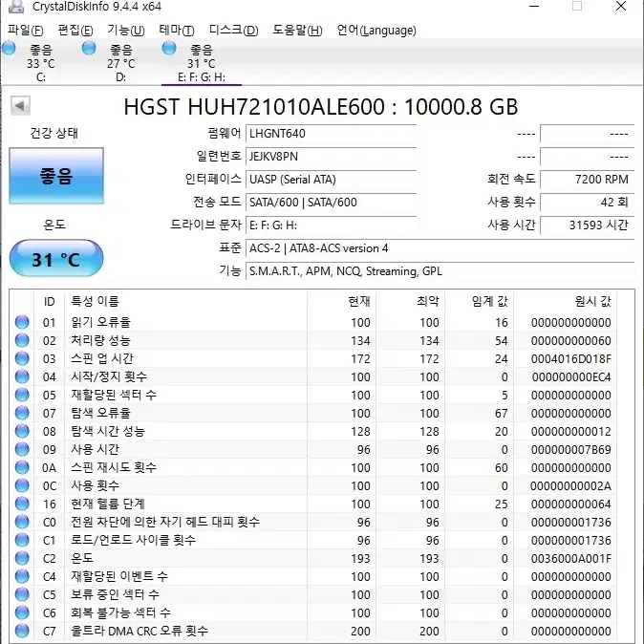Click the CrystalDiskInfo app icon in title bar
This screenshot has height=644, width=644.
(x=16, y=6)
